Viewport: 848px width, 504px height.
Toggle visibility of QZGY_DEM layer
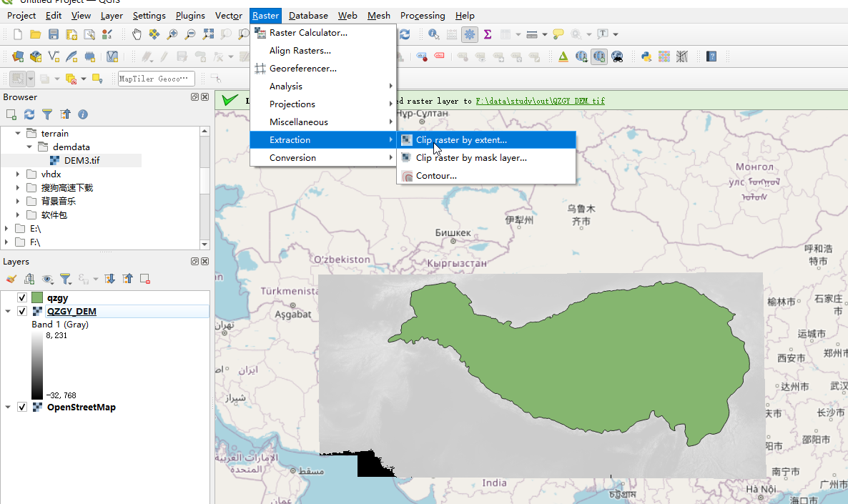(x=22, y=311)
